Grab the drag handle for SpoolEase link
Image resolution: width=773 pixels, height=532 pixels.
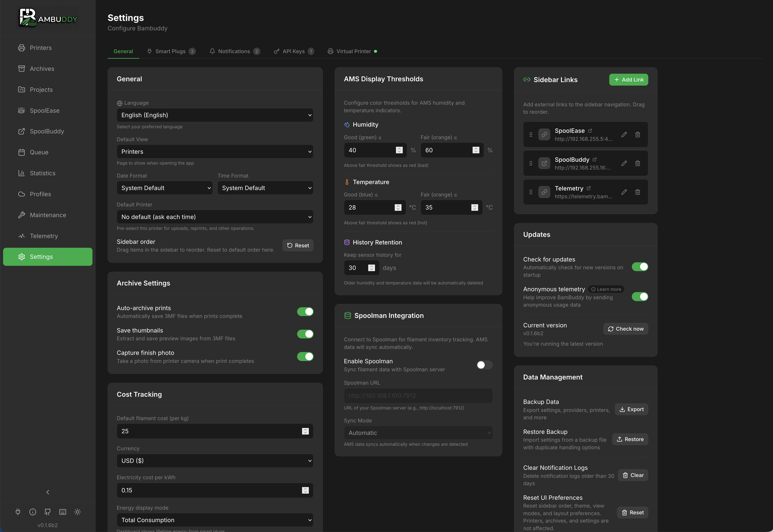(530, 135)
